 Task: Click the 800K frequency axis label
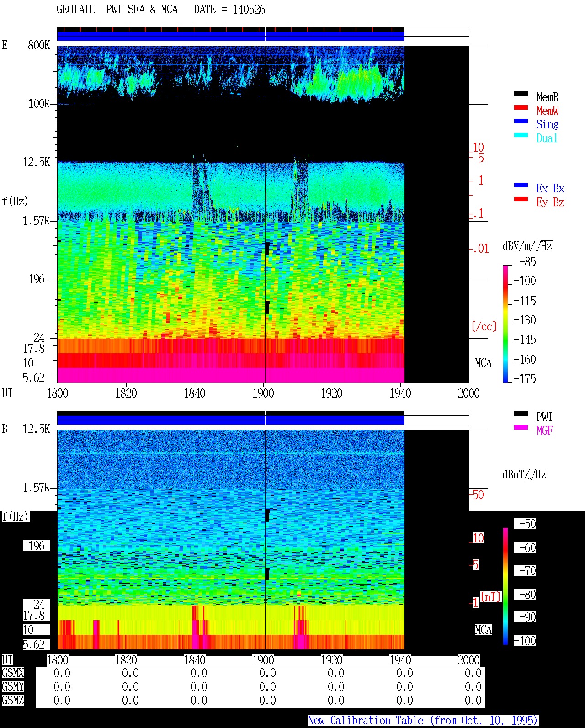39,45
